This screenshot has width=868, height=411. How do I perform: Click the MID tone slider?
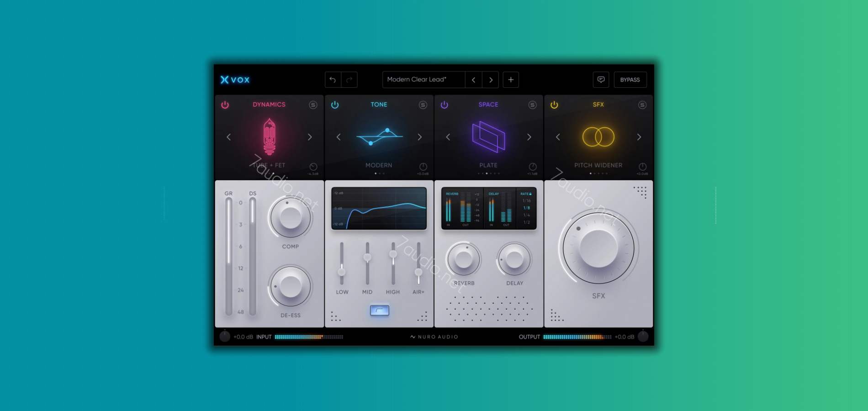pos(367,264)
